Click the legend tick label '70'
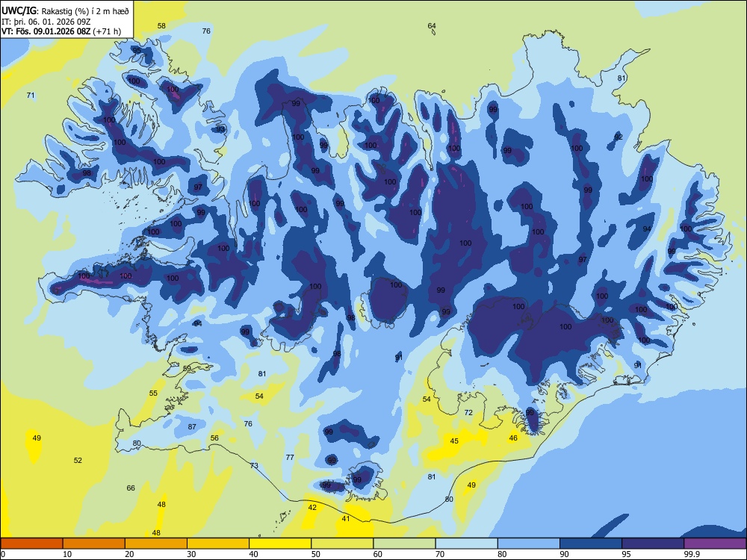This screenshot has width=747, height=560. coord(440,554)
